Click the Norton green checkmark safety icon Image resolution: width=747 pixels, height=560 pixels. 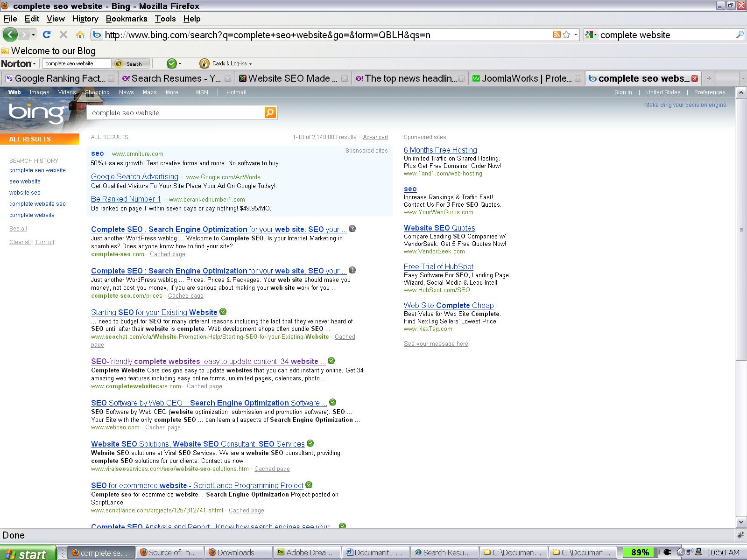click(172, 63)
